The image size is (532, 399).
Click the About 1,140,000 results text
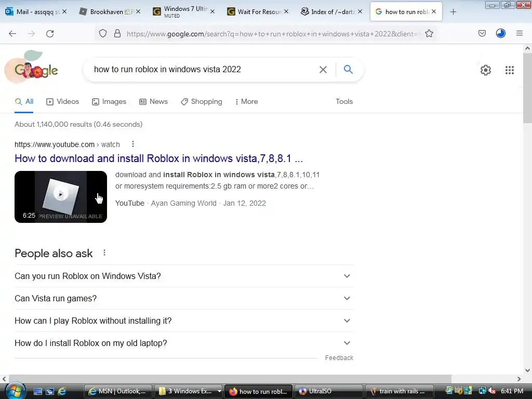click(x=78, y=125)
